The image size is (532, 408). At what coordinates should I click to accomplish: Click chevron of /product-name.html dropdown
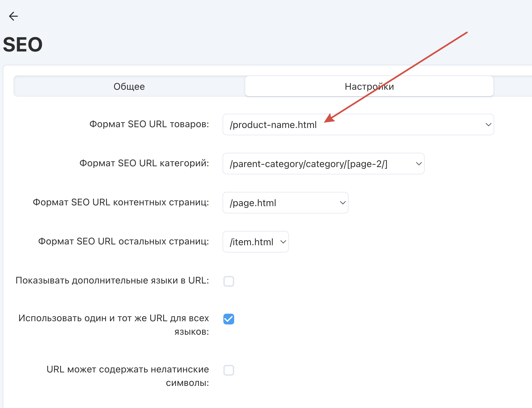(x=488, y=125)
